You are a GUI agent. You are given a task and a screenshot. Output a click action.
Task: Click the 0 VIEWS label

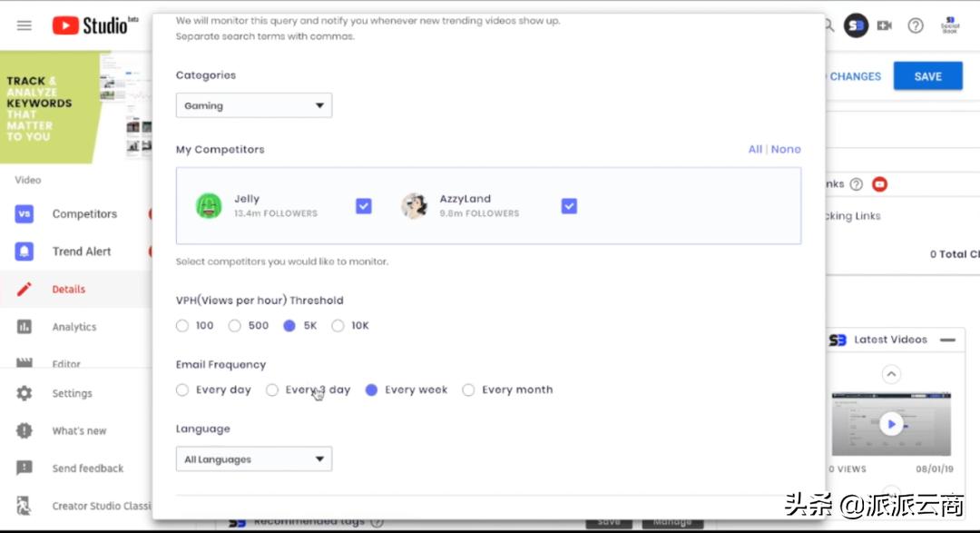(848, 469)
